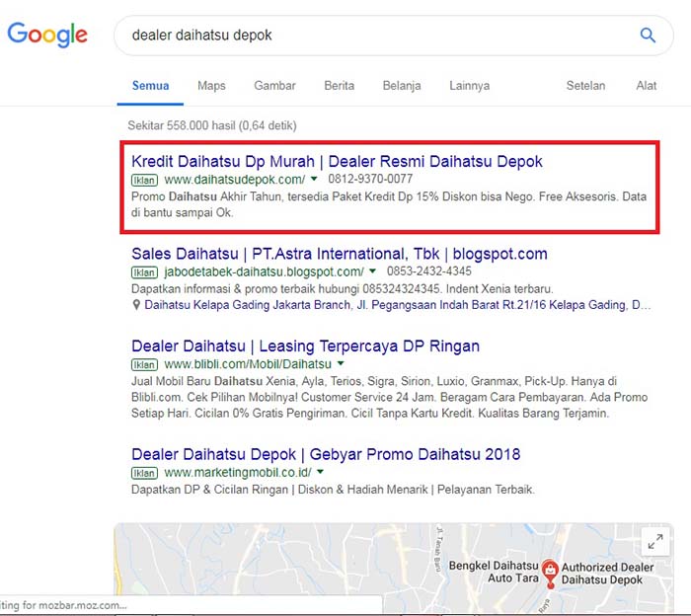Click inside the search box text

296,36
